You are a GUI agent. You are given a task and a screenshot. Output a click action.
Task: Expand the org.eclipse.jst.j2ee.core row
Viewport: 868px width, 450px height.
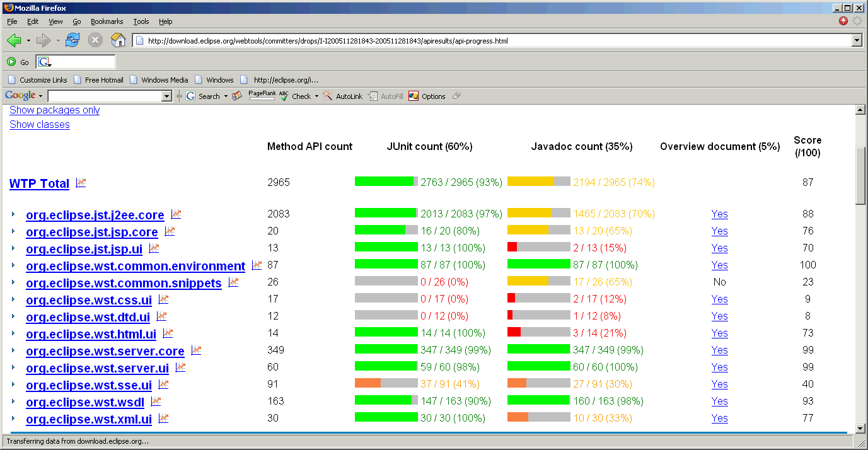13,215
